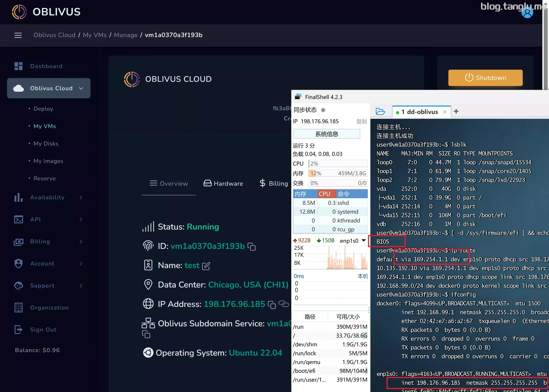Viewport: 549px width, 392px height.
Task: Follow the Manage breadcrumb link
Action: pyautogui.click(x=126, y=35)
